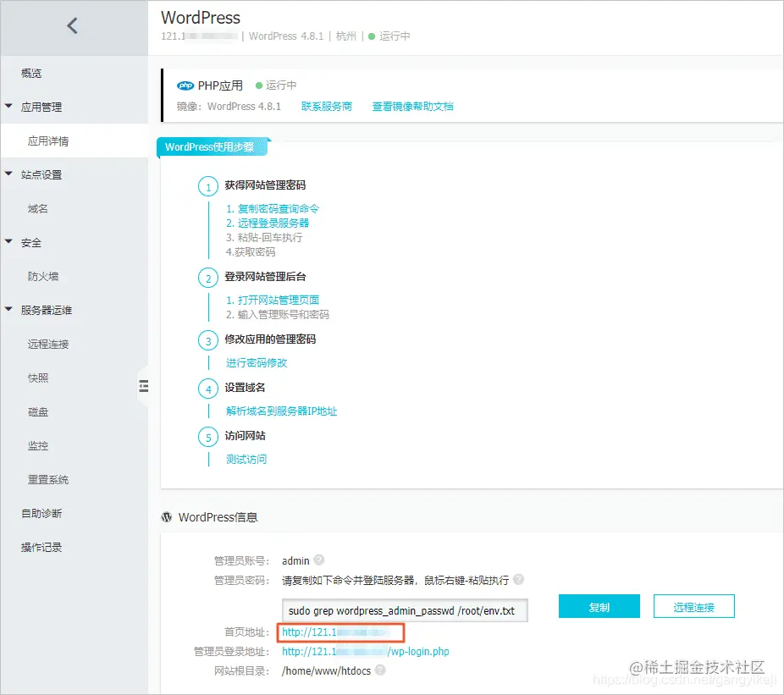Screen dimensions: 784x695
Task: Click the 复制 button
Action: tap(599, 606)
